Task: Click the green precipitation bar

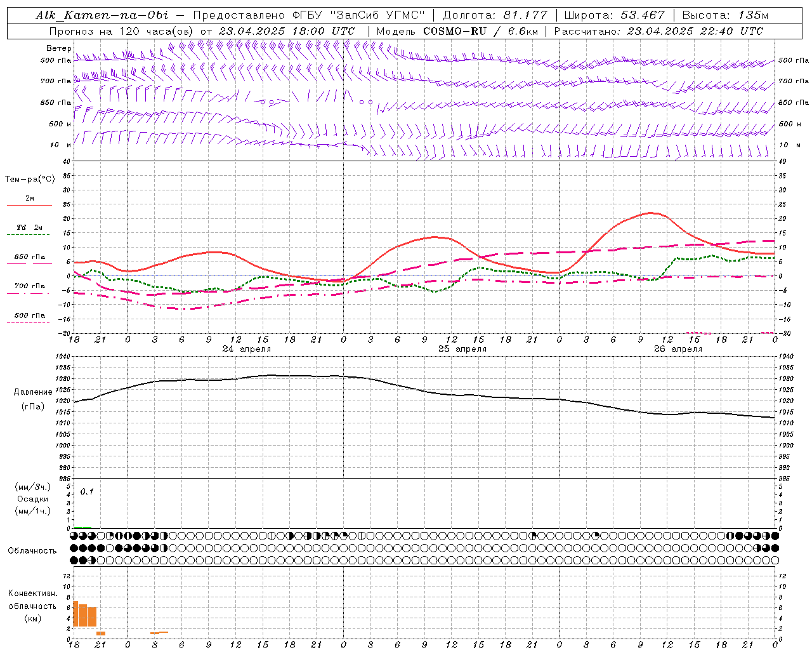Action: [82, 527]
